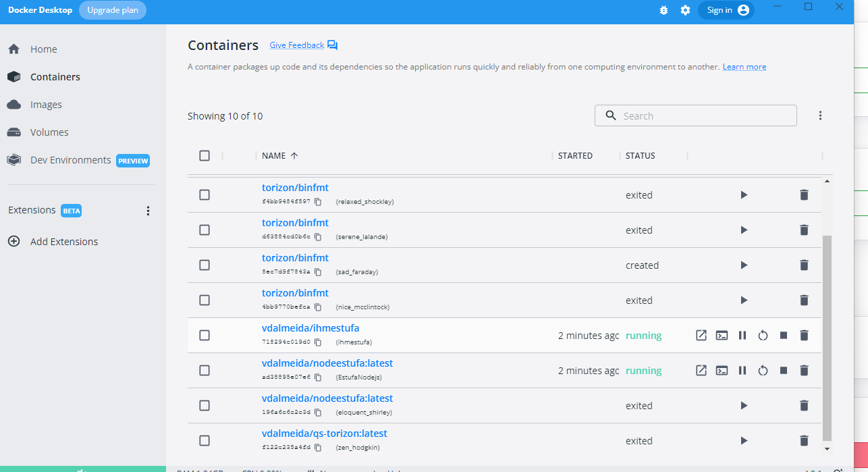868x472 pixels.
Task: Click the STATUS column header
Action: click(641, 155)
